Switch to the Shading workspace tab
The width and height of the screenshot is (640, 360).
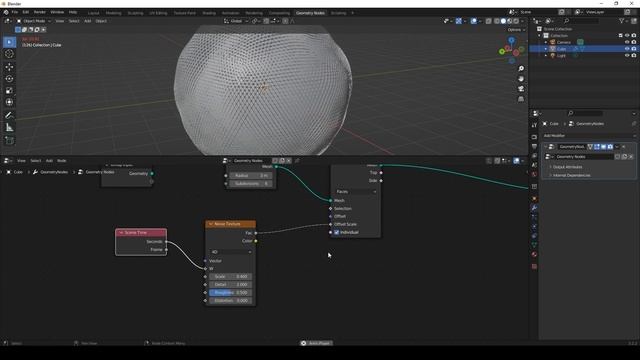(209, 13)
